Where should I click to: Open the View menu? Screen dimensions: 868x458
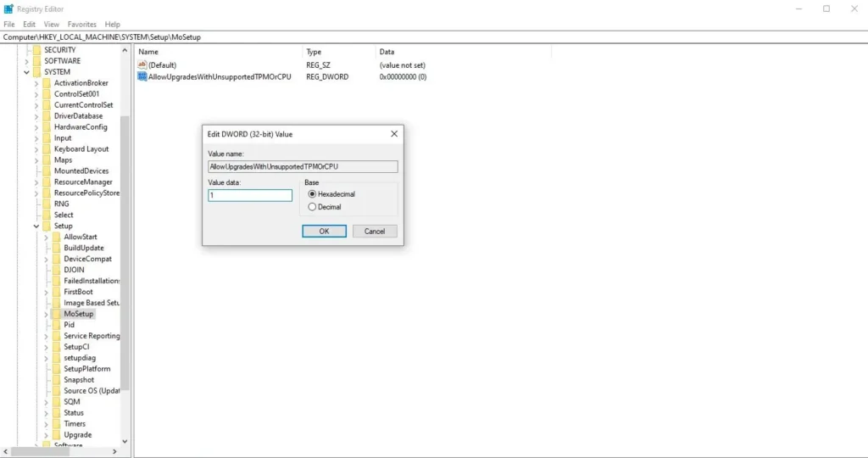[52, 25]
